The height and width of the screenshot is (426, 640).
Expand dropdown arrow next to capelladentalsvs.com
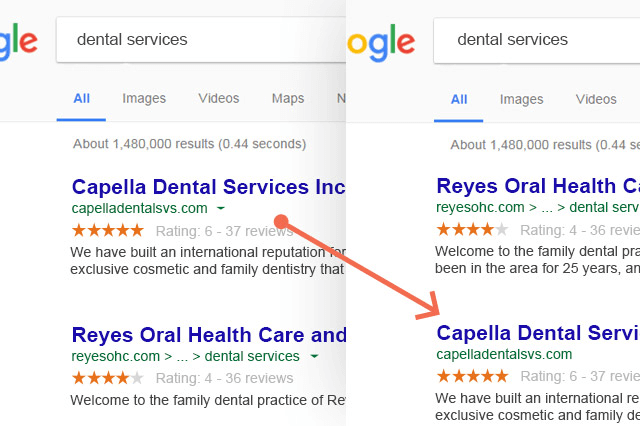(x=221, y=208)
